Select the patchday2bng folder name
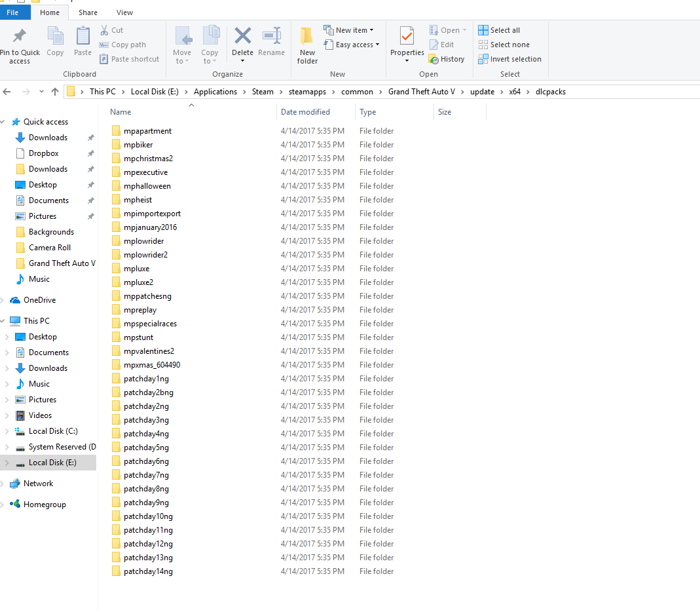Viewport: 700px width, 612px height. tap(149, 392)
